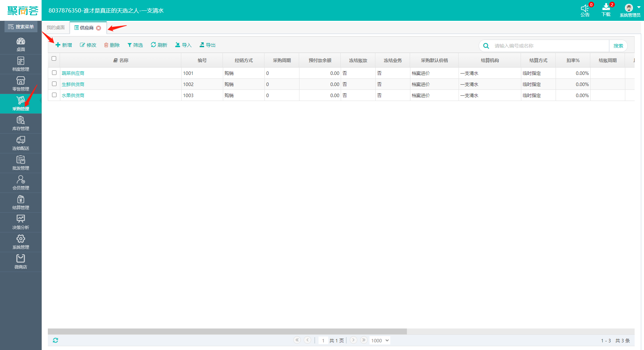Click 结算机构 column header
This screenshot has width=644, height=350.
[490, 60]
